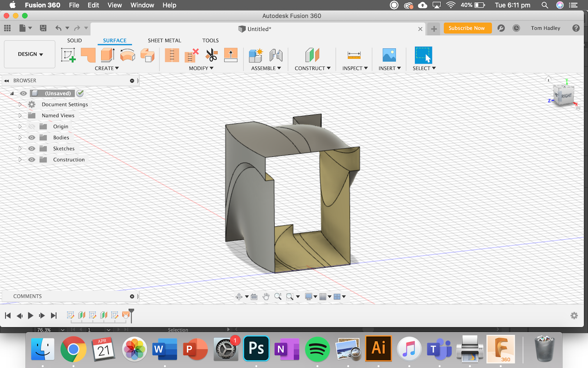Add a new design tab
The height and width of the screenshot is (368, 588).
[434, 29]
